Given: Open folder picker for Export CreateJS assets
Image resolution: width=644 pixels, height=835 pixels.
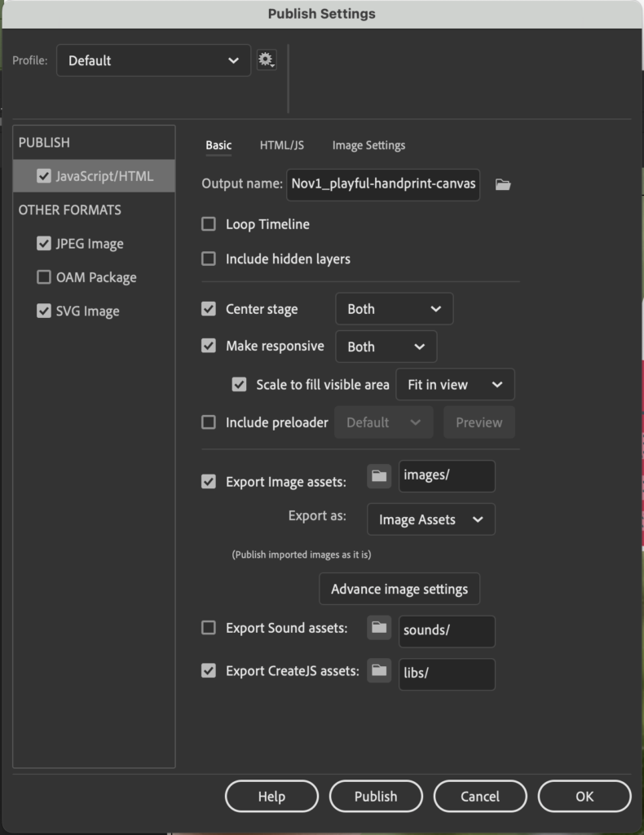Looking at the screenshot, I should (378, 674).
